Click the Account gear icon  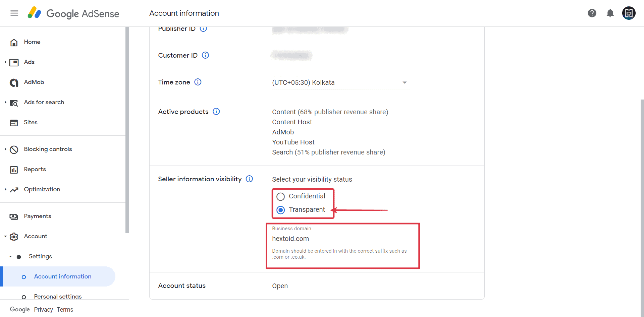click(14, 237)
